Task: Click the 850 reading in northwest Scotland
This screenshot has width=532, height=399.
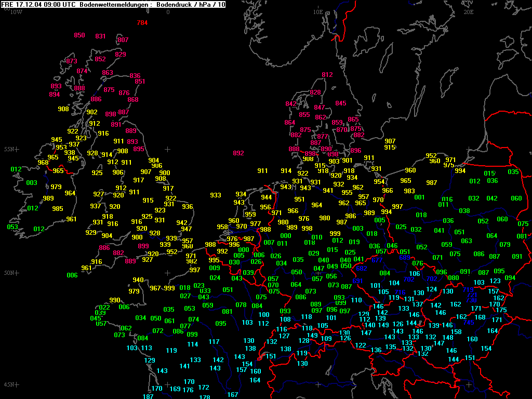Action: click(79, 35)
